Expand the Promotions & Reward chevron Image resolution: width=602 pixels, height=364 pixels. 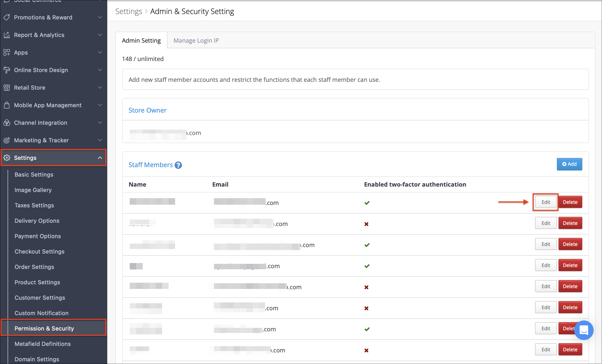100,17
